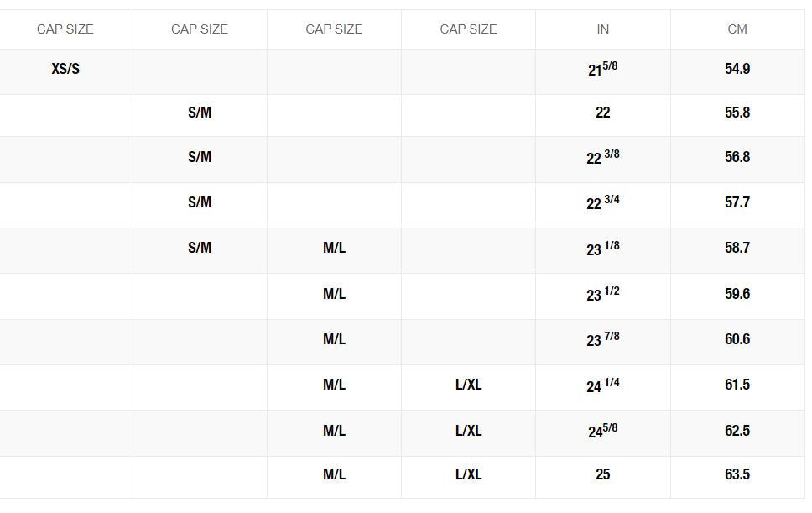Click the 22 3/4 inch cell
The height and width of the screenshot is (513, 812).
point(602,203)
